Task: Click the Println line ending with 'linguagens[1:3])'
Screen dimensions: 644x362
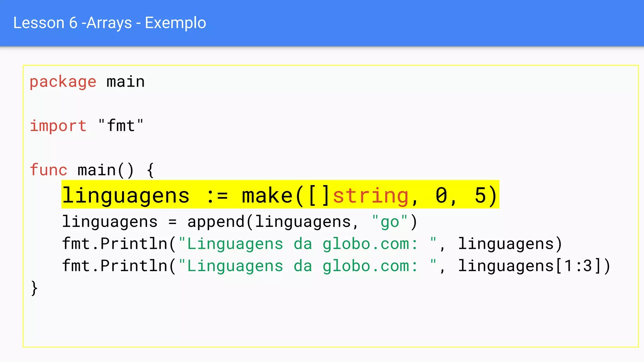Action: (336, 266)
